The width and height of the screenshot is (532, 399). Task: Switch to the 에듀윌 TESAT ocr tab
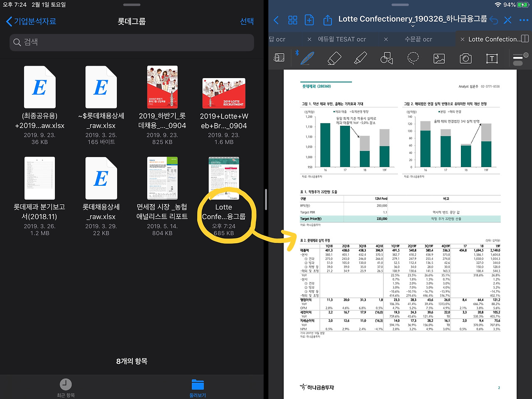342,39
